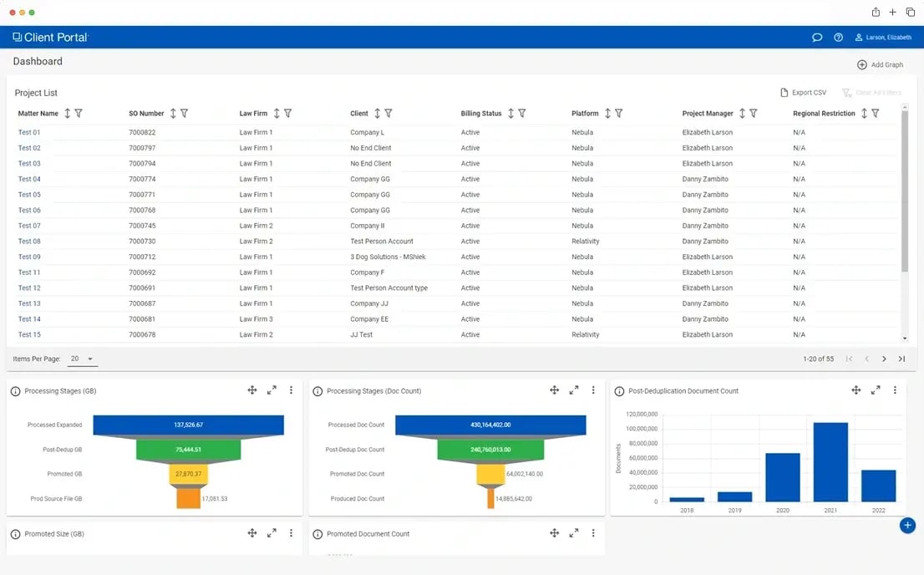This screenshot has width=924, height=575.
Task: Open the kebab menu on Processing Stages (GB)
Action: [291, 389]
